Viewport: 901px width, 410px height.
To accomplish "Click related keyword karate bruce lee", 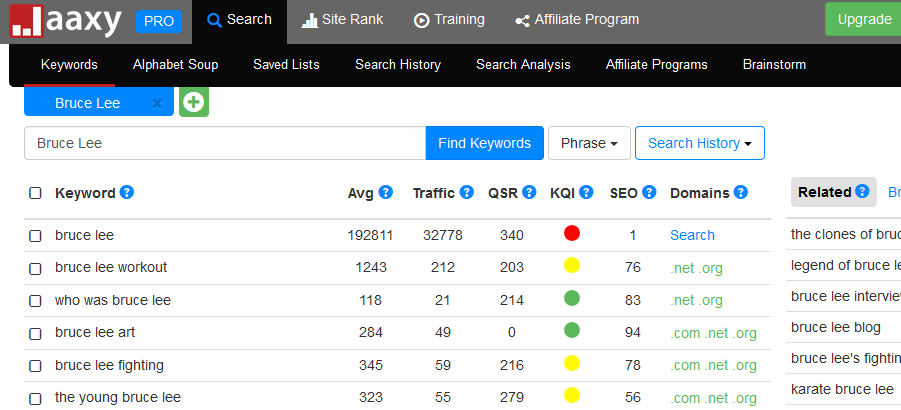I will click(842, 389).
